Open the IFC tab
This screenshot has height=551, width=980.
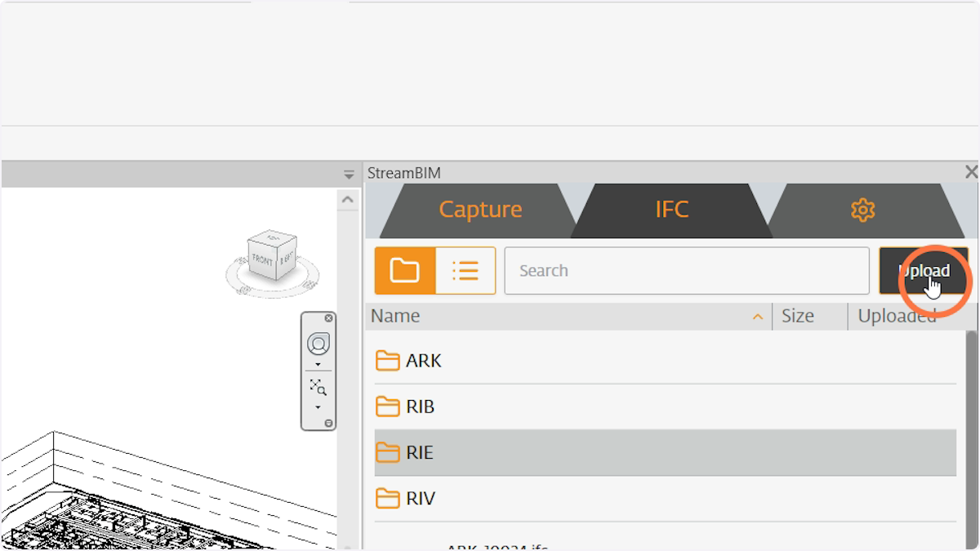[671, 210]
